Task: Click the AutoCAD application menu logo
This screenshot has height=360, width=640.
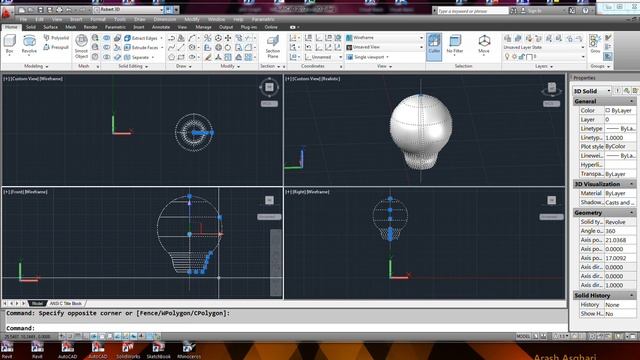Action: [6, 13]
